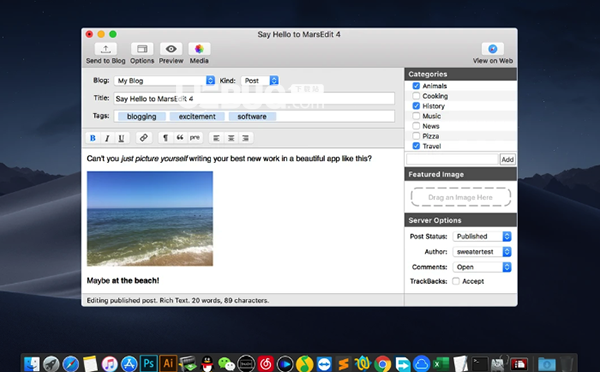Viewport: 600px width, 372px height.
Task: Open Google Chrome from the Dock
Action: pyautogui.click(x=382, y=363)
